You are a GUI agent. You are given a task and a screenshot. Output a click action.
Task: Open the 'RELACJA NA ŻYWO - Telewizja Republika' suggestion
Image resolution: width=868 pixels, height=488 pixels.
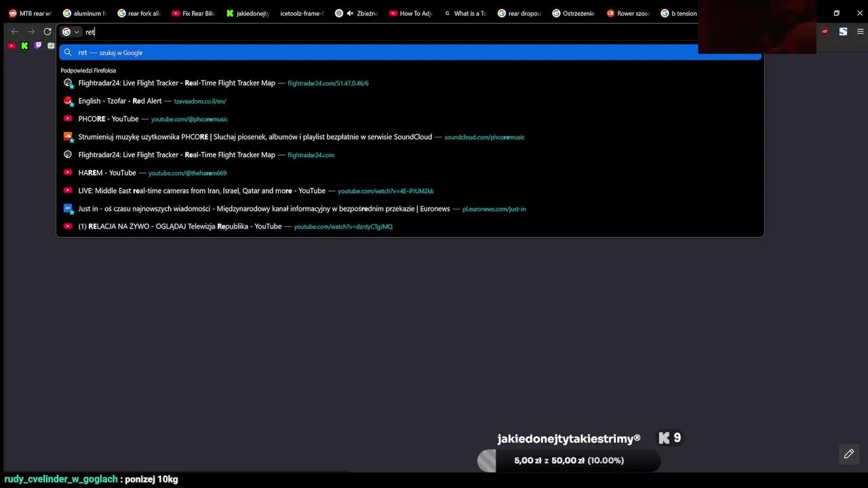(410, 226)
